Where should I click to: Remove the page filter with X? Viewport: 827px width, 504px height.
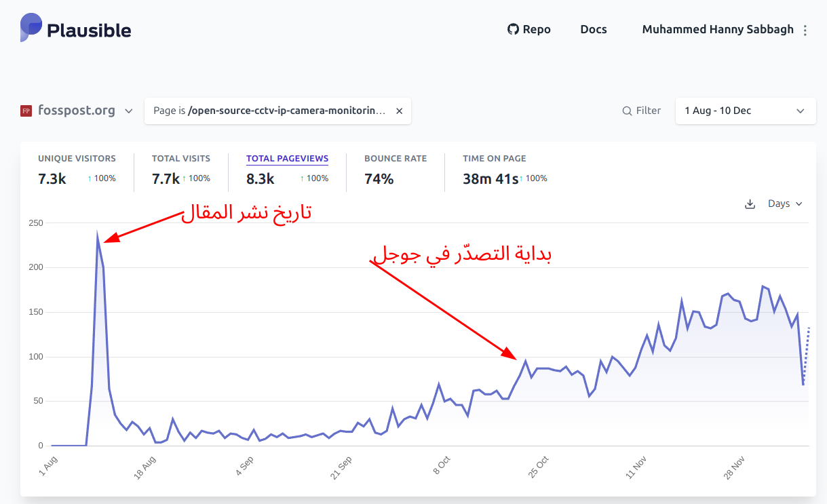[x=399, y=111]
